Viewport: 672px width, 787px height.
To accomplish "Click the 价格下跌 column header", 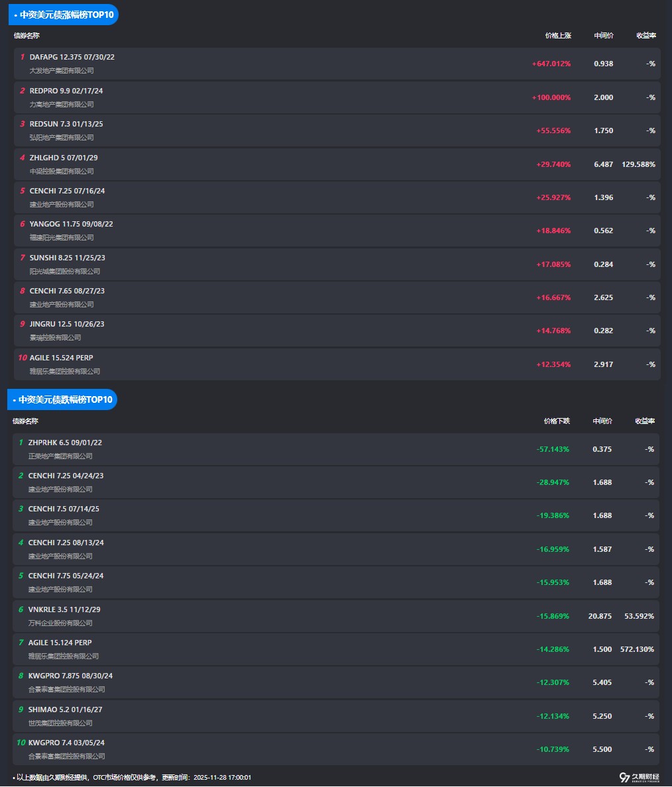I will coord(557,421).
